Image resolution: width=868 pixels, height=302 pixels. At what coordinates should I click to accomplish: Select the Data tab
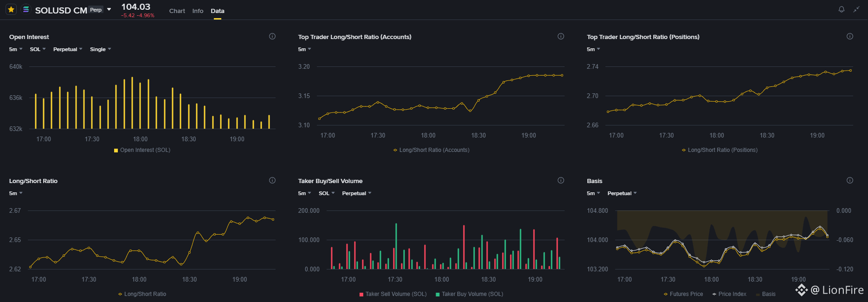click(218, 11)
